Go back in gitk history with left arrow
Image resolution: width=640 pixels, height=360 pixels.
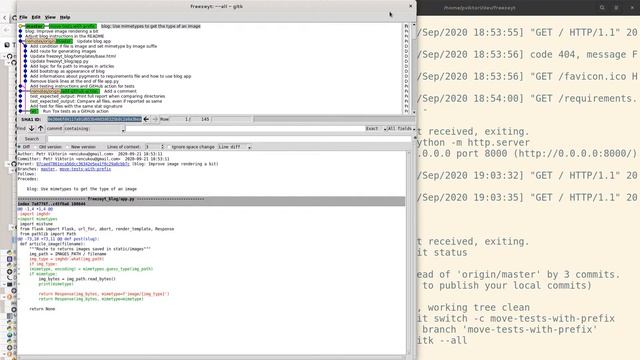click(146, 119)
